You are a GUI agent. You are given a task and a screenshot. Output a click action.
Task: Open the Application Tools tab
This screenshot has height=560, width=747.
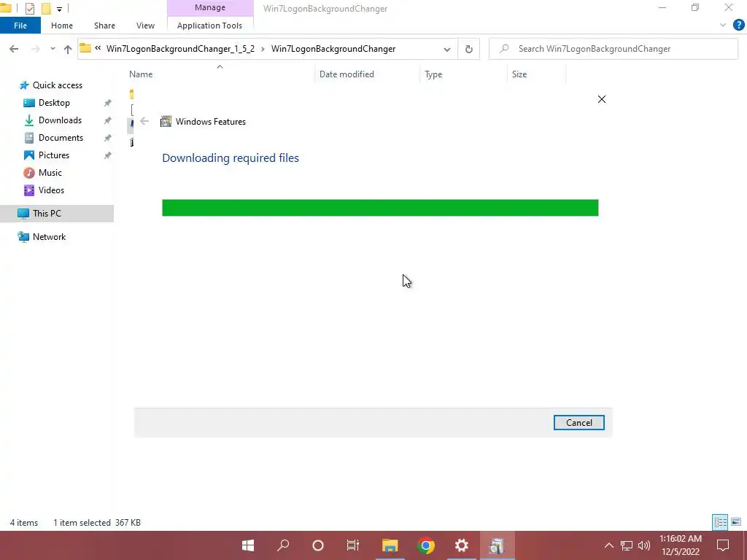(209, 26)
